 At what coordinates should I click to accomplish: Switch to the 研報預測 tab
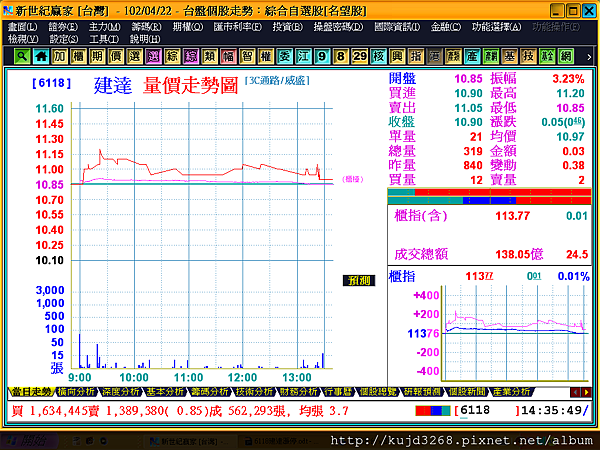click(421, 392)
